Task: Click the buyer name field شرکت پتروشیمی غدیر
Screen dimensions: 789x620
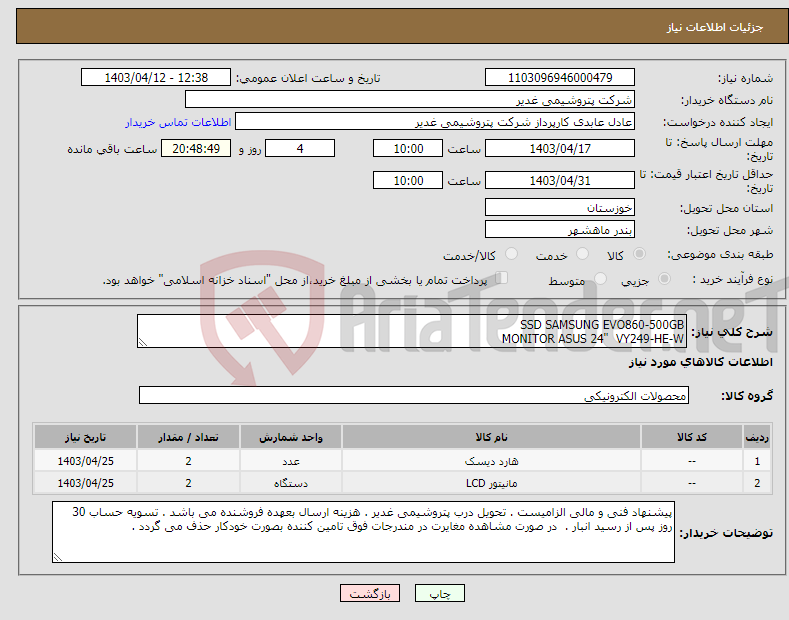Action: click(410, 100)
